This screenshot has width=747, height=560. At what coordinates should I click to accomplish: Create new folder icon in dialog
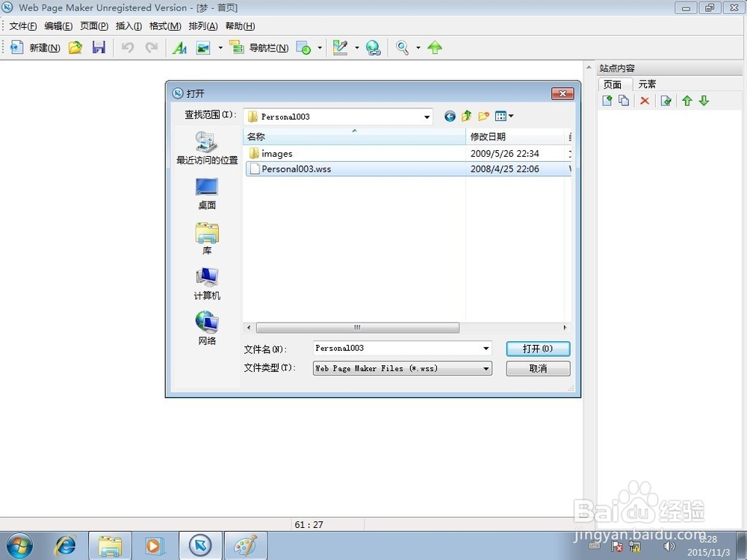pyautogui.click(x=483, y=116)
